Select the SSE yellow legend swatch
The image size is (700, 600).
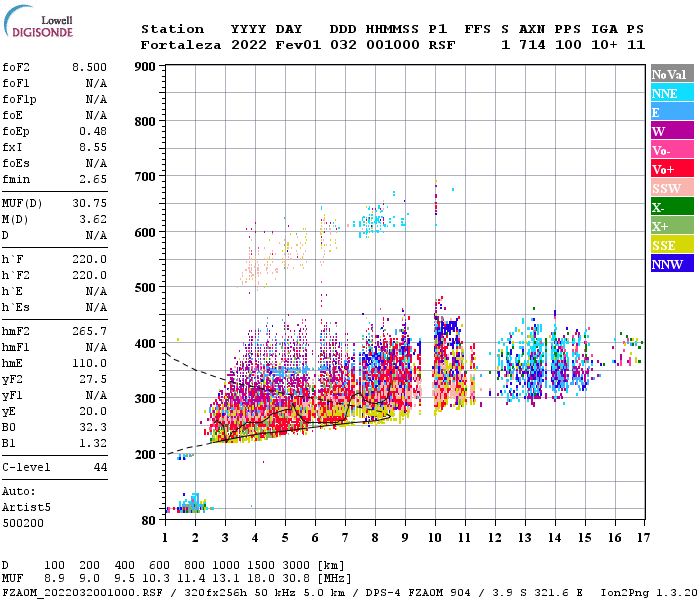tap(672, 245)
